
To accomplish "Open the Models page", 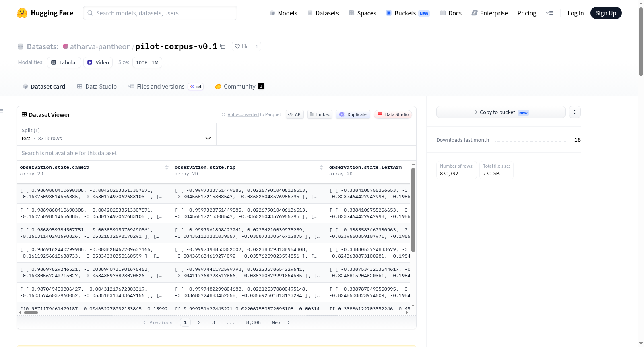I will tap(283, 13).
